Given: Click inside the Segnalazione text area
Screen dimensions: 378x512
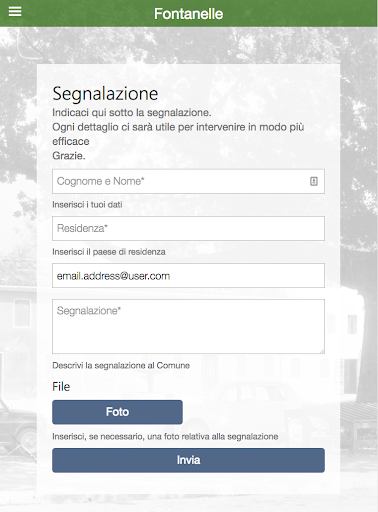Looking at the screenshot, I should 188,326.
